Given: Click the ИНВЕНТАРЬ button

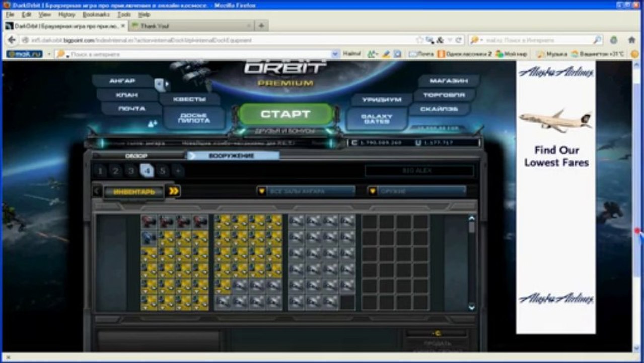Looking at the screenshot, I should [x=133, y=192].
